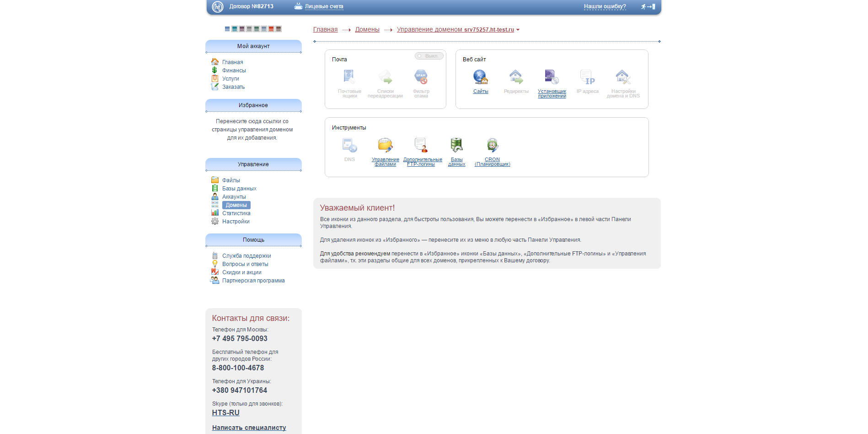Click the logout exit icon in the header
The height and width of the screenshot is (434, 868).
648,6
